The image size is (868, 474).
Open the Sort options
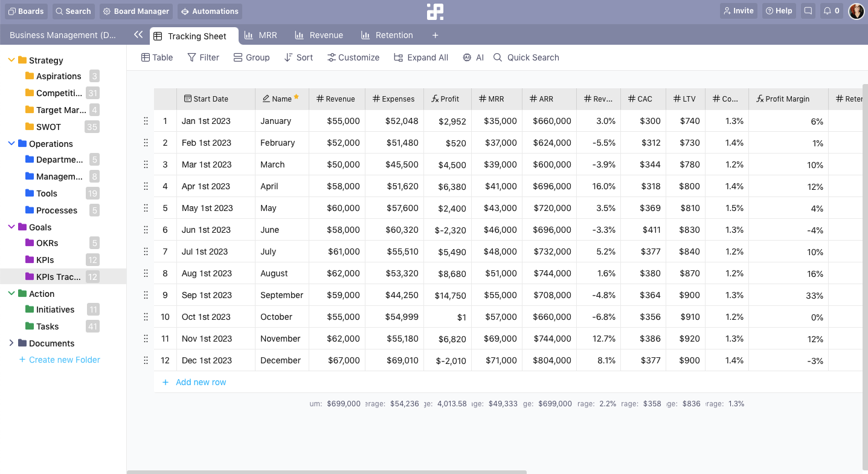coord(298,57)
